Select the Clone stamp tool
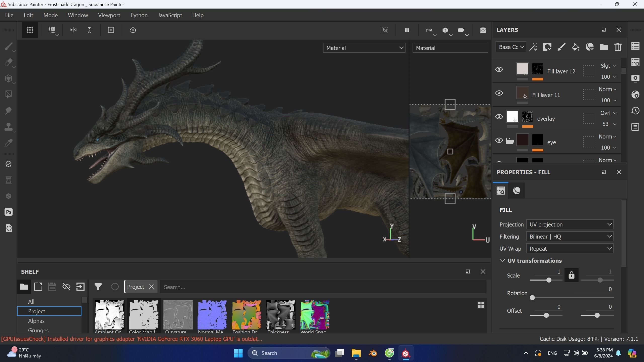 (x=9, y=127)
